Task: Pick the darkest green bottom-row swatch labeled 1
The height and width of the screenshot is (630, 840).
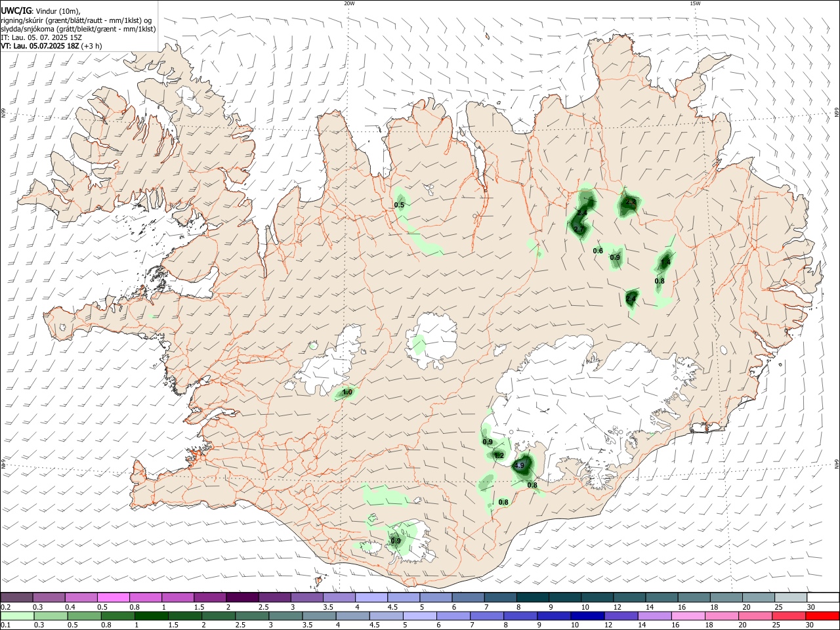Action: [152, 616]
